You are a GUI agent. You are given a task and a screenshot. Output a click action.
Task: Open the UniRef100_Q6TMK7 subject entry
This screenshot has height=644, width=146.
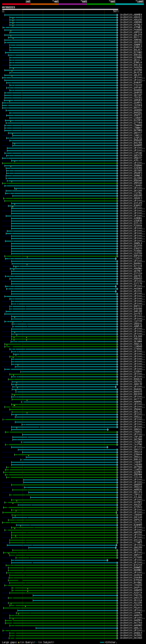[x=131, y=271]
